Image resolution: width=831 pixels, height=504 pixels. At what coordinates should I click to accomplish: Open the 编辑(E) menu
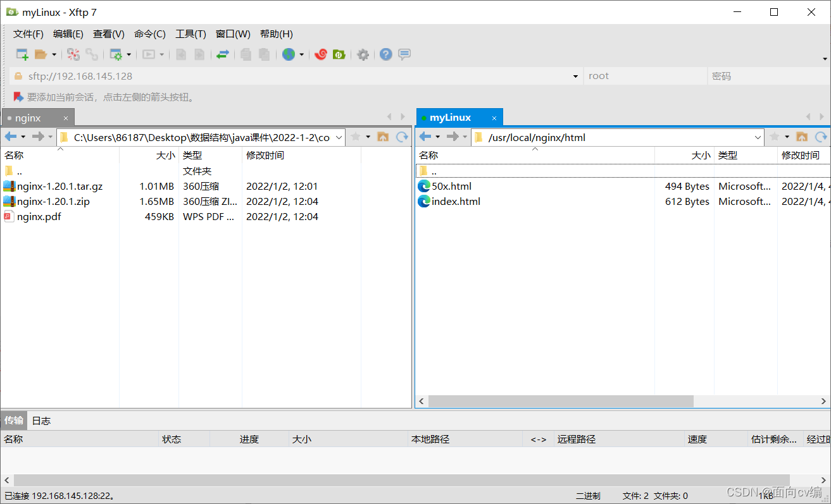pyautogui.click(x=68, y=34)
